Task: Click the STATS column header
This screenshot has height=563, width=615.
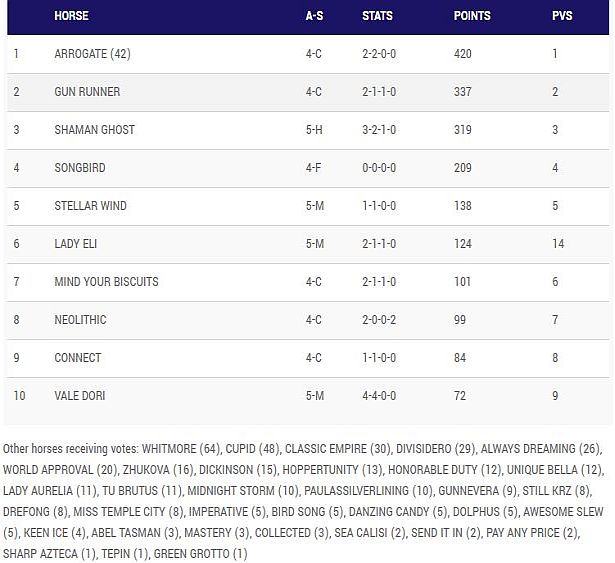Action: [377, 16]
